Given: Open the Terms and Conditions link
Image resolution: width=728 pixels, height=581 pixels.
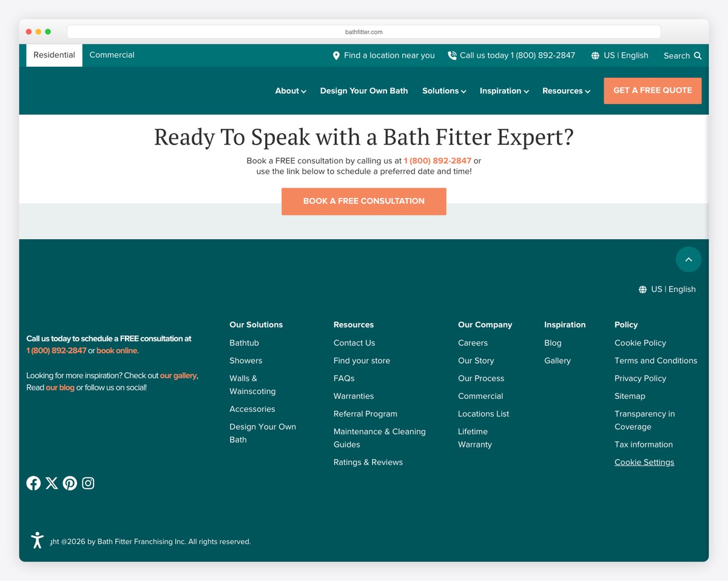Looking at the screenshot, I should coord(656,361).
